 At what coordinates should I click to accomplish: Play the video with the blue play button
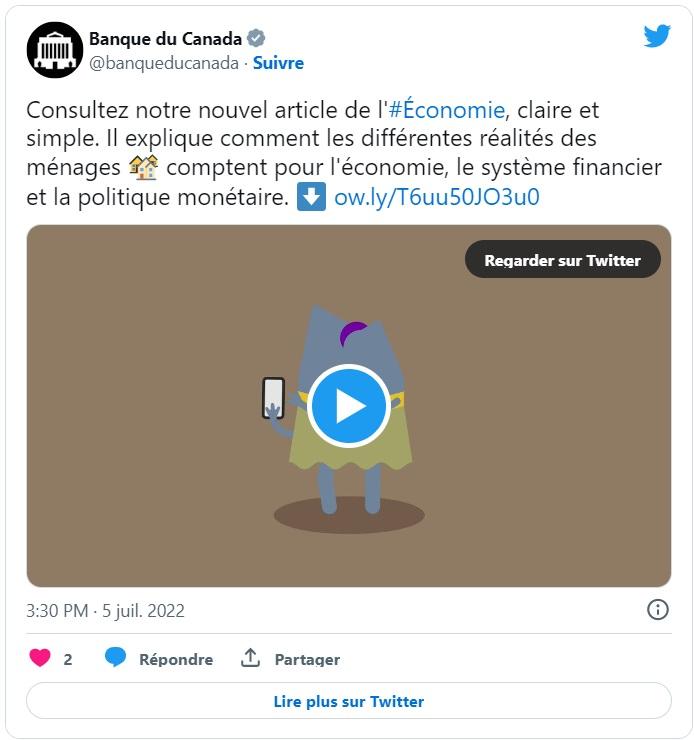tap(349, 405)
